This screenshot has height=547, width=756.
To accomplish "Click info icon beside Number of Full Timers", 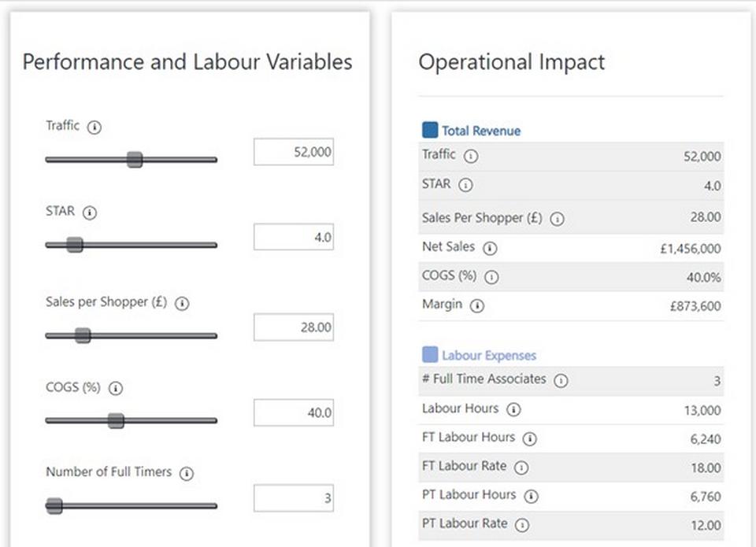I will click(187, 473).
